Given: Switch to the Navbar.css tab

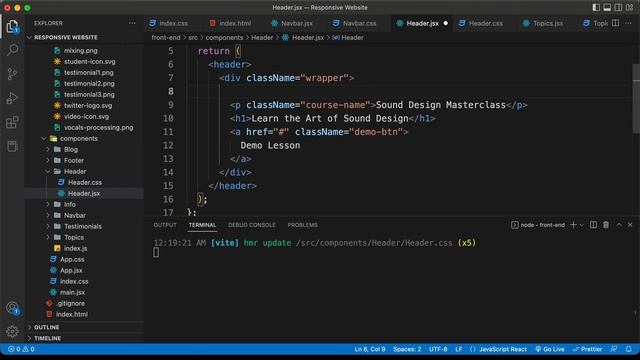Looking at the screenshot, I should pyautogui.click(x=354, y=23).
